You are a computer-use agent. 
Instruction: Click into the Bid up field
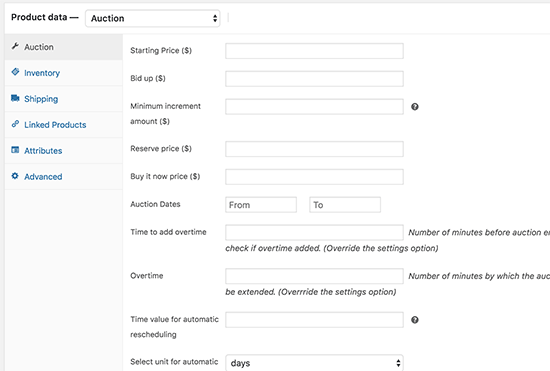(x=314, y=79)
